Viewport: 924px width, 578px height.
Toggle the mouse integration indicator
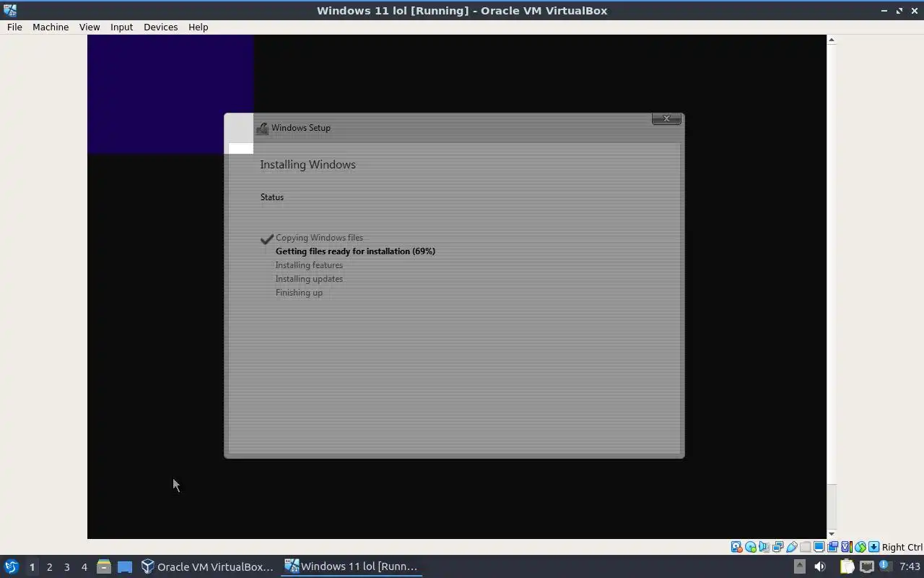coord(860,547)
